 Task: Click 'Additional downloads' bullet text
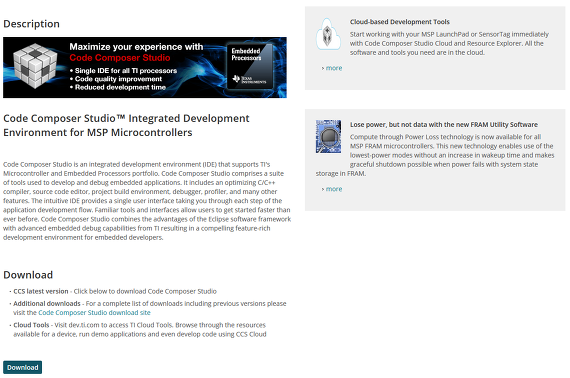(47, 303)
